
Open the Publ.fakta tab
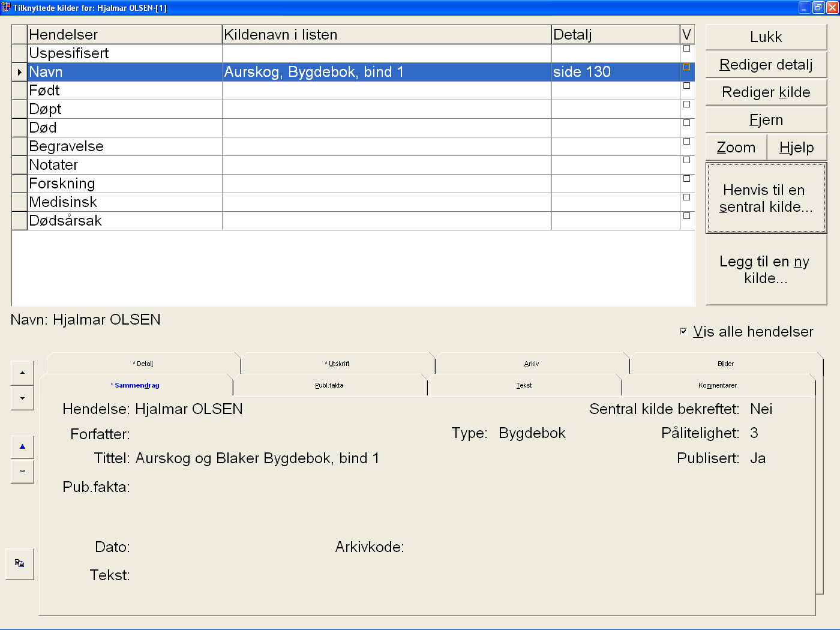point(329,385)
